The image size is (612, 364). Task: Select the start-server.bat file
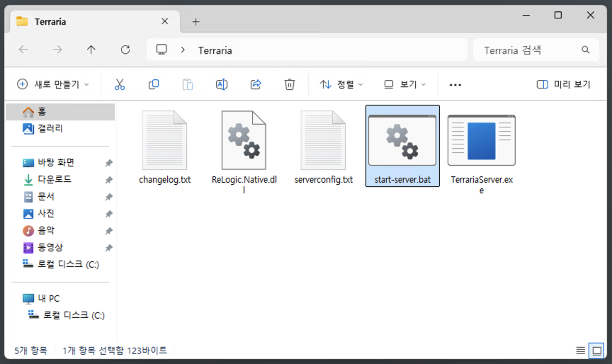[402, 146]
